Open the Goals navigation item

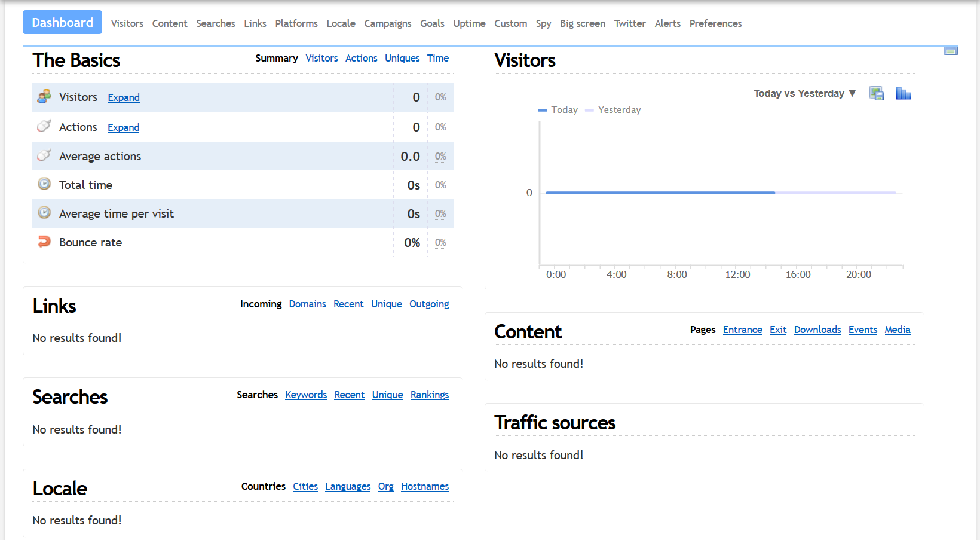432,23
